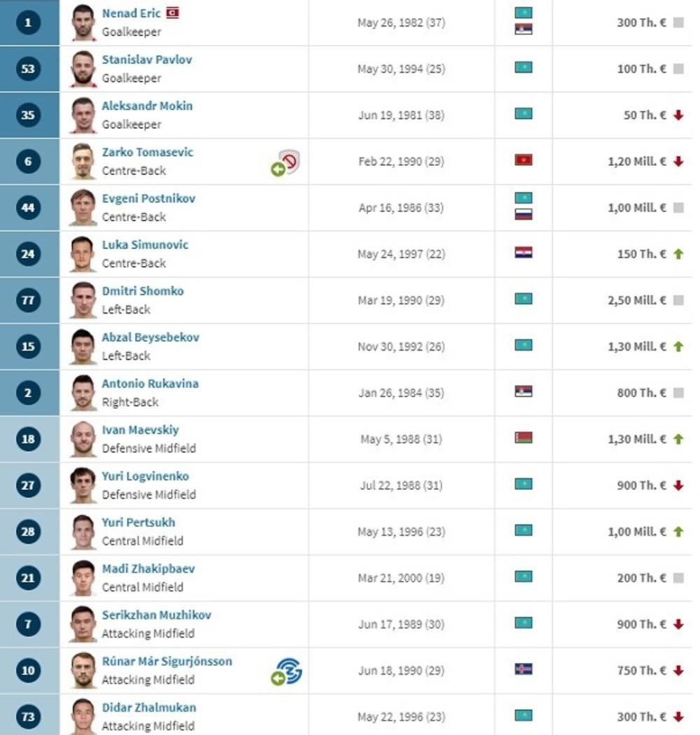Click Rúnar Már Sigurjónsson's blue transfer icon
This screenshot has width=700, height=735.
(289, 670)
